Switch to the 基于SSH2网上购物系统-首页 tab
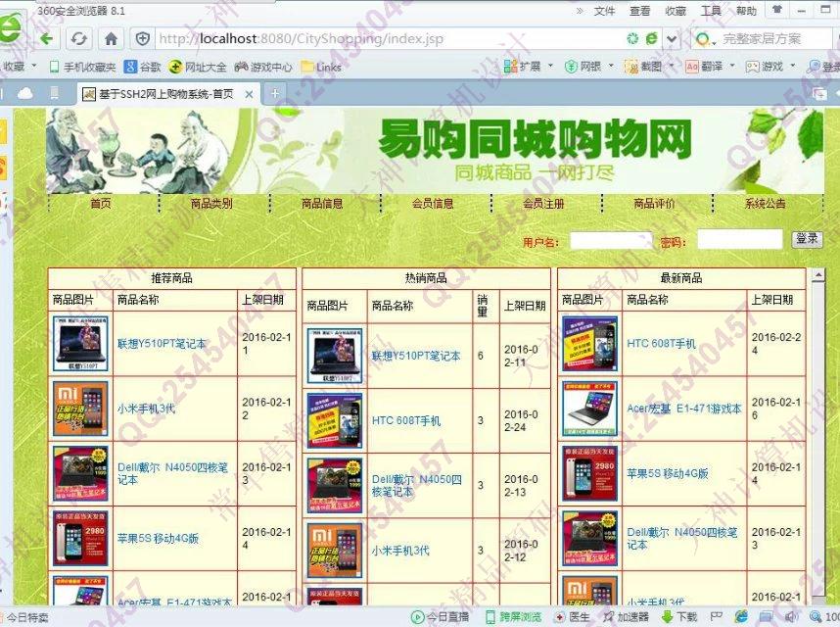This screenshot has width=840, height=627. [166, 94]
